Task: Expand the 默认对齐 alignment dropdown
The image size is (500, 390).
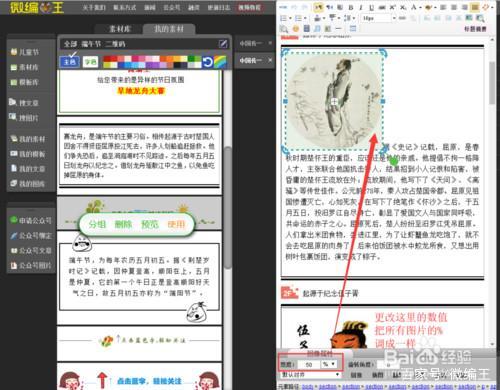Action: 310,375
